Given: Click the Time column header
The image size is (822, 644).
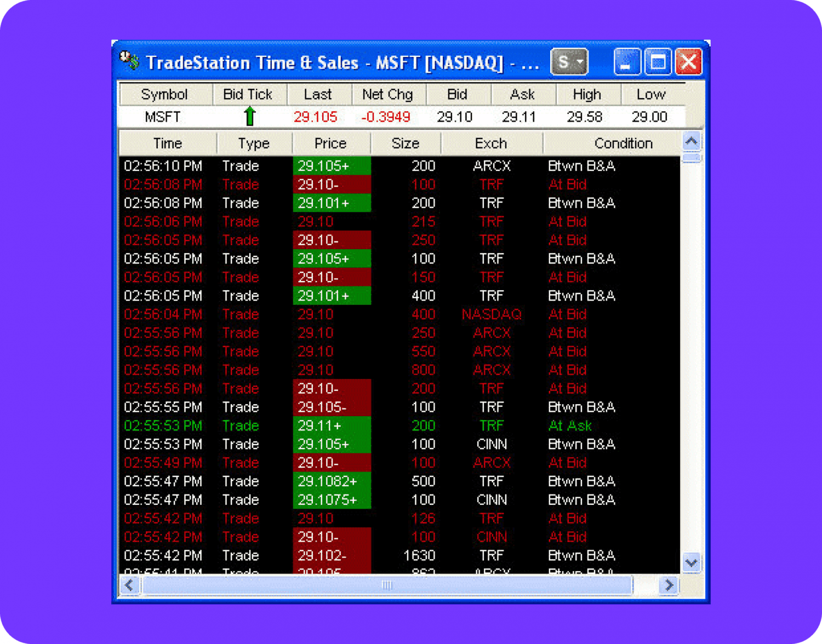Looking at the screenshot, I should pyautogui.click(x=168, y=143).
